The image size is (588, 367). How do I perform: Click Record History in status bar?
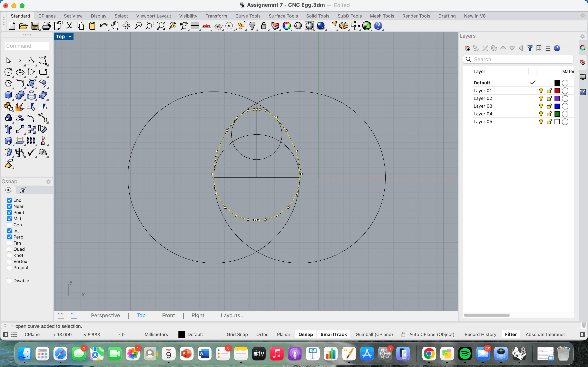[x=480, y=334]
